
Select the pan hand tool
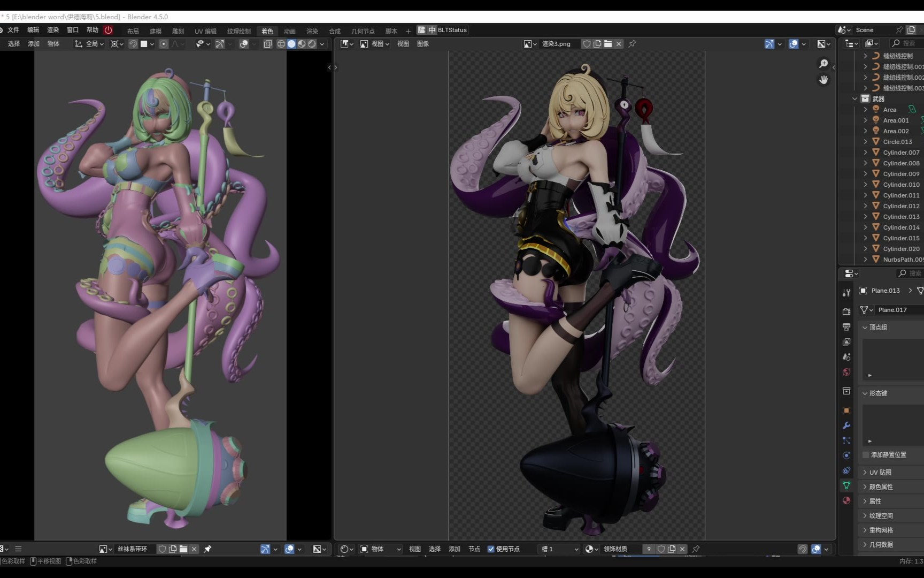(823, 80)
